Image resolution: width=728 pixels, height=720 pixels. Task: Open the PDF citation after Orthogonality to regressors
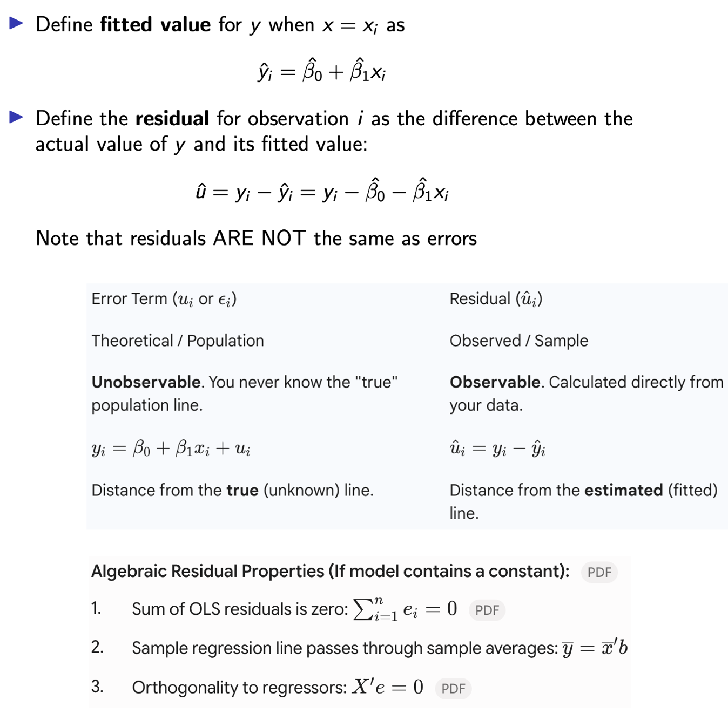(453, 688)
